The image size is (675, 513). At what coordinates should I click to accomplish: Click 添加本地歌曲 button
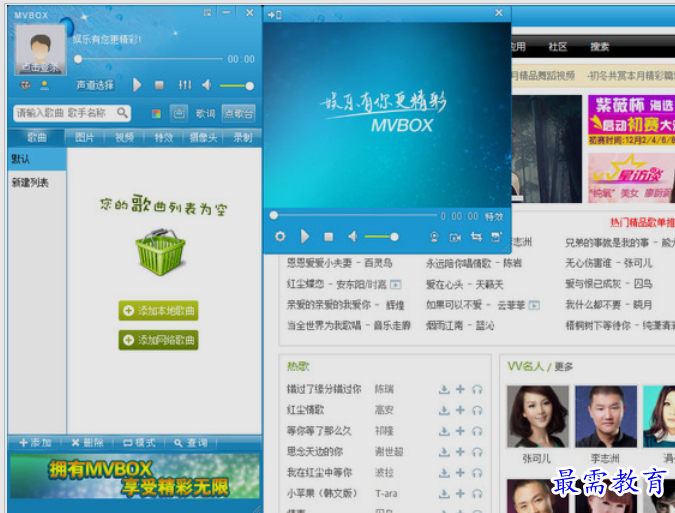click(x=158, y=310)
